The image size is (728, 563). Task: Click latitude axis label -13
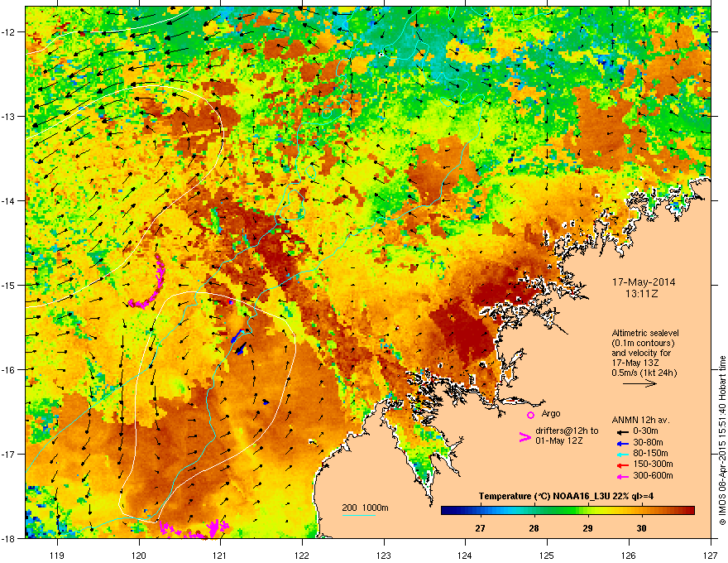coord(9,116)
